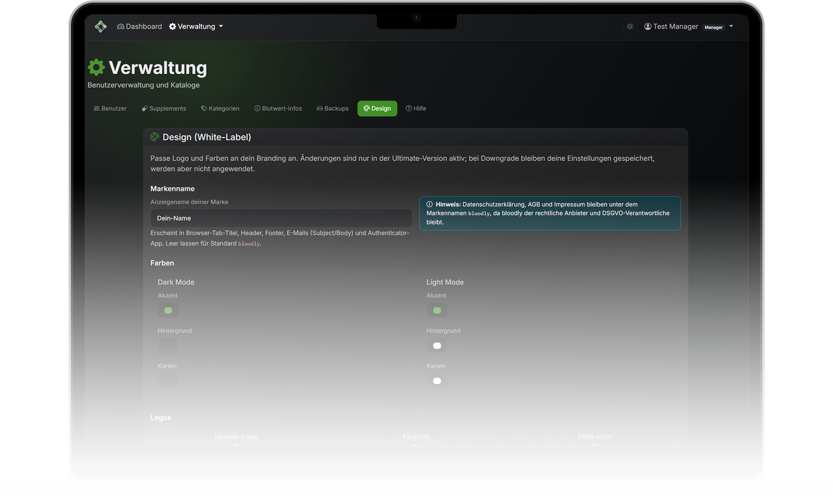Toggle the light/dark theme sun icon
This screenshot has height=504, width=833.
point(630,27)
